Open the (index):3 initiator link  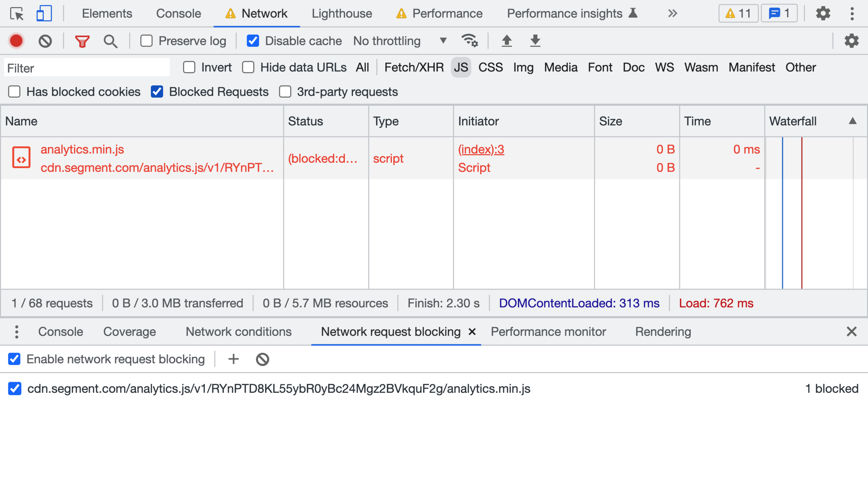[x=481, y=149]
